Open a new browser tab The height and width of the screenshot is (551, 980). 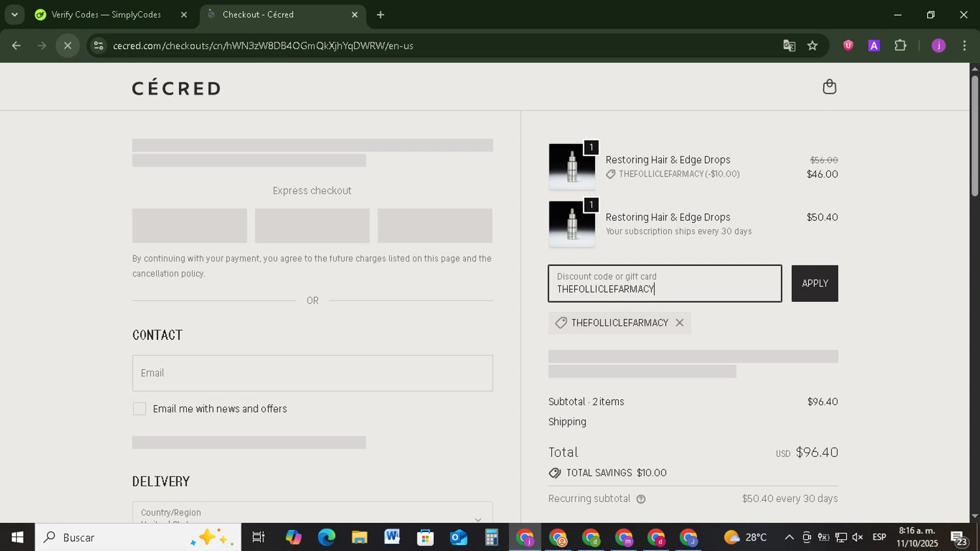(380, 14)
